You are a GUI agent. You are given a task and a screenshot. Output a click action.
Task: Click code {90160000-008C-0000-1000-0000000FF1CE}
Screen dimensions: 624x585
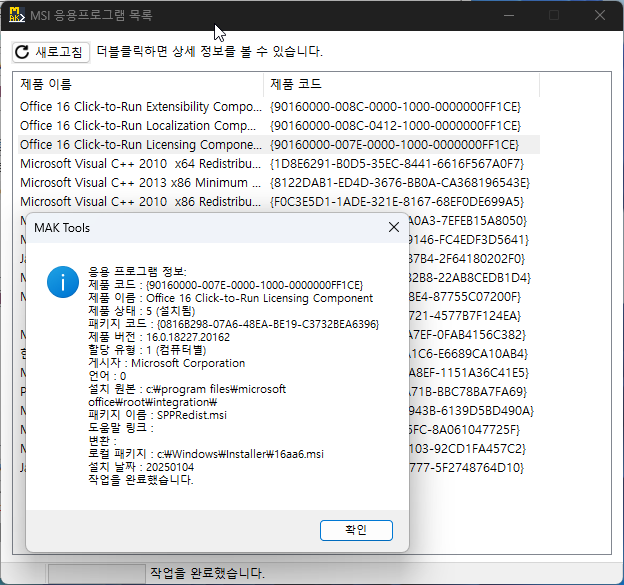pyautogui.click(x=395, y=107)
